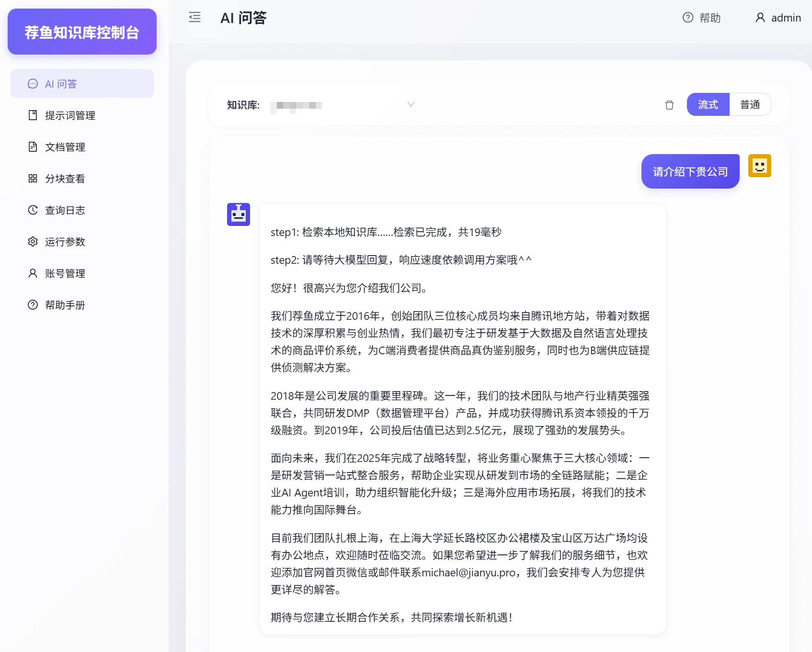Open 文档管理 via its document icon
Viewport: 812px width, 652px height.
32,147
